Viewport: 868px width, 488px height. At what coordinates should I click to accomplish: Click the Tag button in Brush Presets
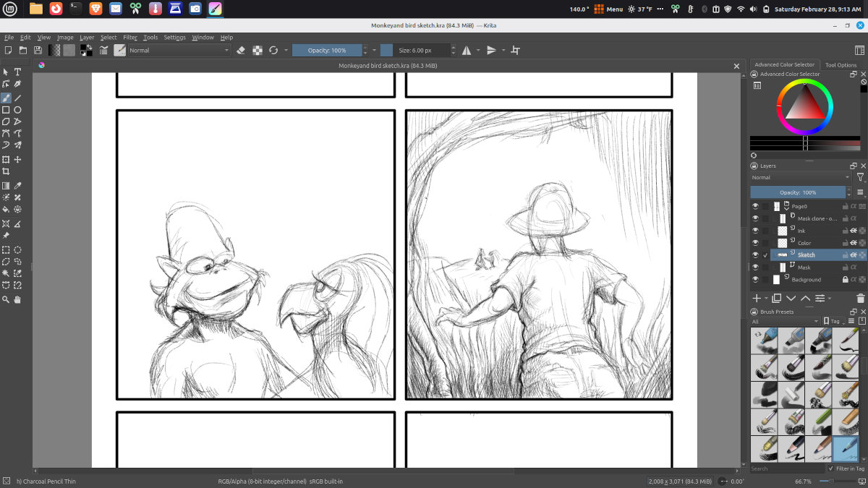pos(834,321)
